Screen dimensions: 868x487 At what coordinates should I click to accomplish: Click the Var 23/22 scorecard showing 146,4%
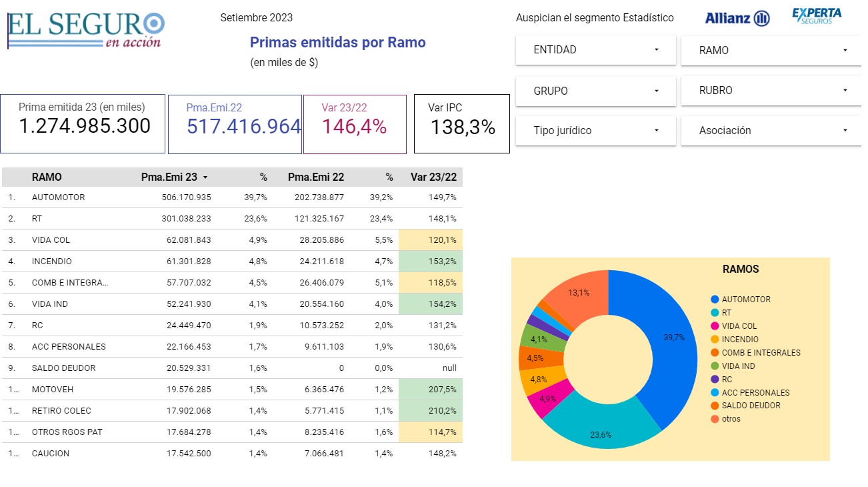pos(354,124)
